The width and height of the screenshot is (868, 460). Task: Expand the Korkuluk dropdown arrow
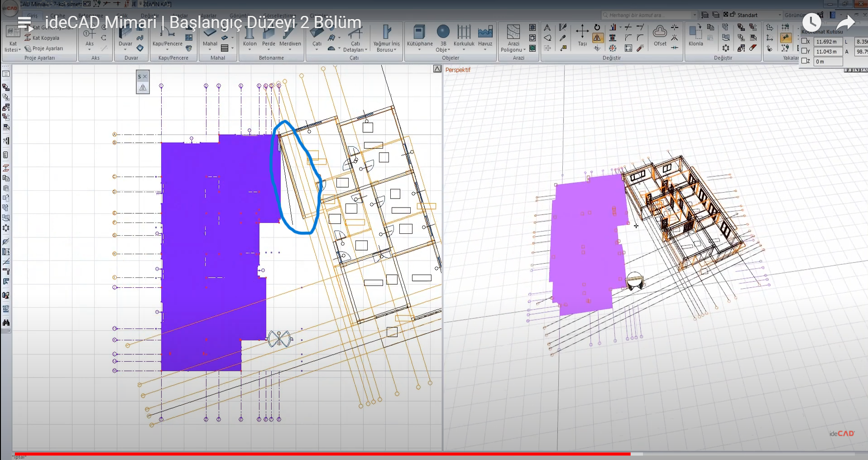tap(464, 49)
